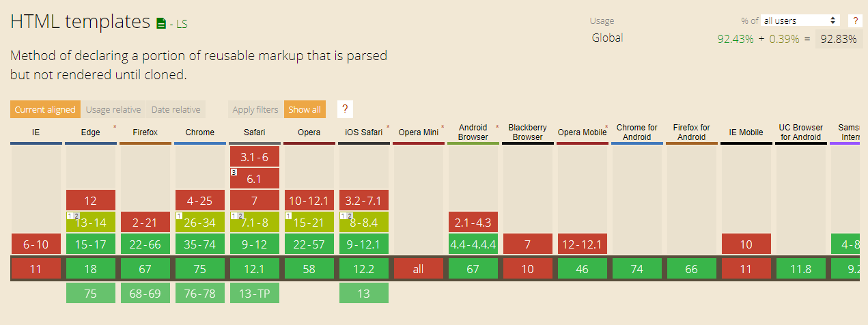Switch to the Date relative view
868x325 pixels.
click(176, 109)
